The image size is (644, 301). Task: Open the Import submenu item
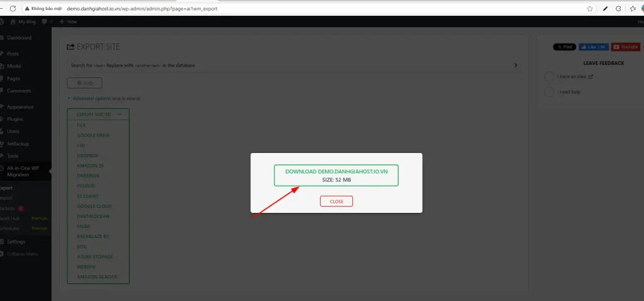coord(6,198)
